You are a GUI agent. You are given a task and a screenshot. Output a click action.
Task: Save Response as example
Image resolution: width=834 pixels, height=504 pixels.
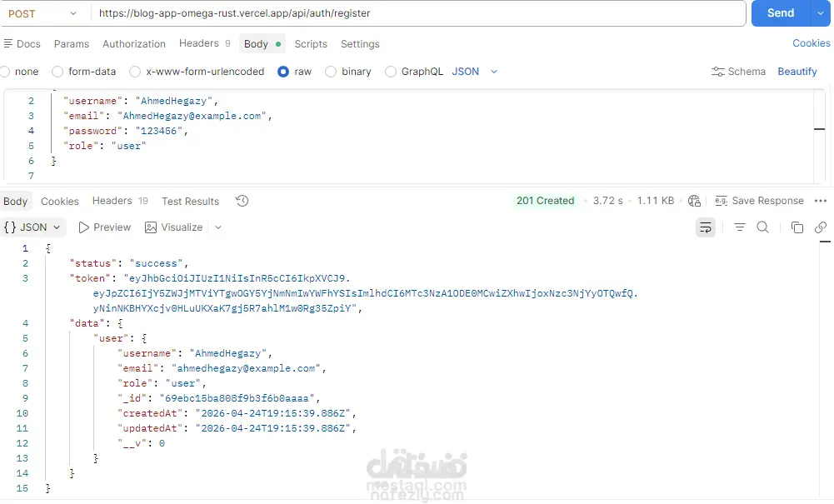tap(759, 201)
